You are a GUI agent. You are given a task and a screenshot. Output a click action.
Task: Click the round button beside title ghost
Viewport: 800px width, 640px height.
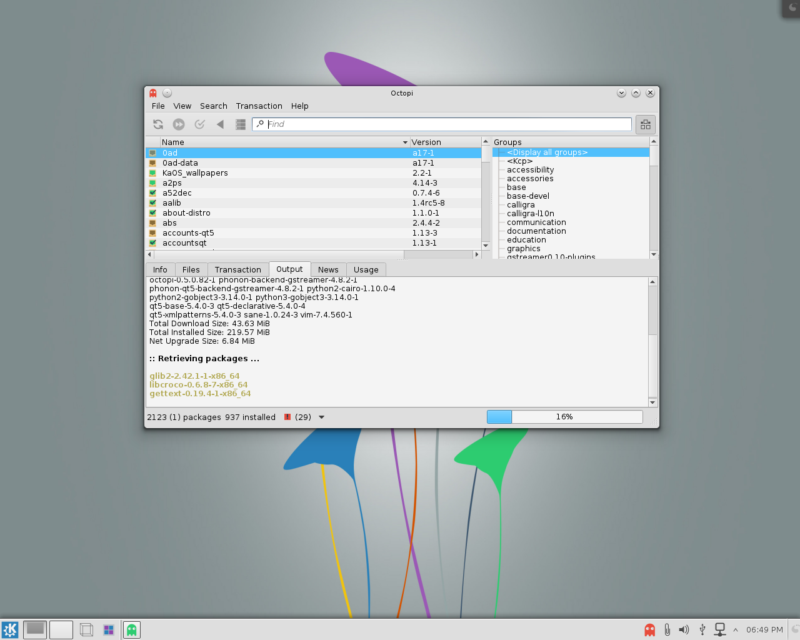167,93
